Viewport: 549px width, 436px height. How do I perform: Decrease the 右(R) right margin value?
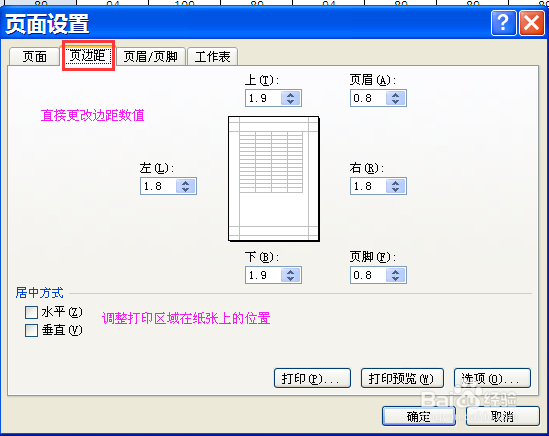395,189
